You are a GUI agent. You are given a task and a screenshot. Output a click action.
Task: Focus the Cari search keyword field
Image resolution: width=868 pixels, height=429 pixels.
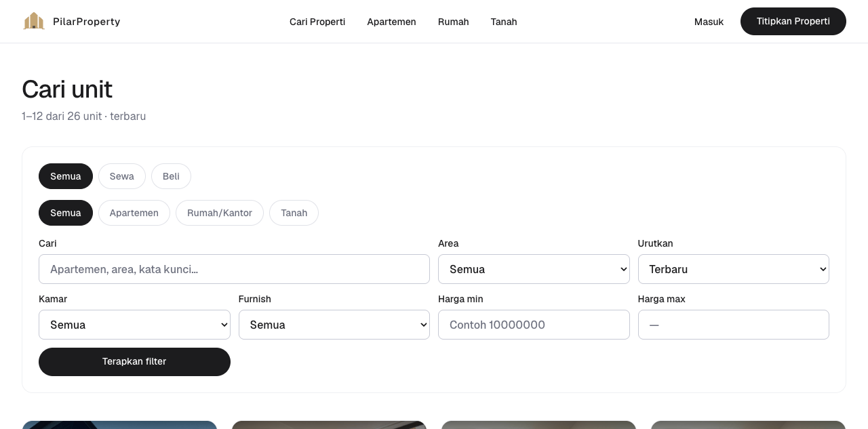click(234, 269)
